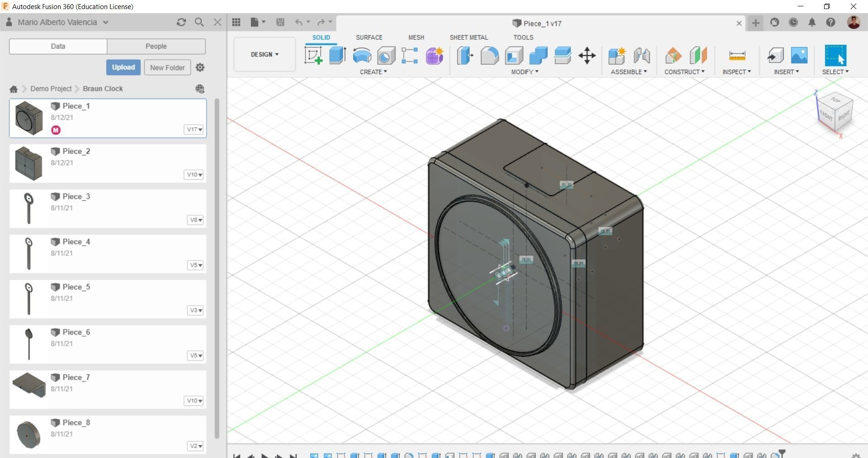
Task: Select the Hole tool
Action: click(x=386, y=56)
